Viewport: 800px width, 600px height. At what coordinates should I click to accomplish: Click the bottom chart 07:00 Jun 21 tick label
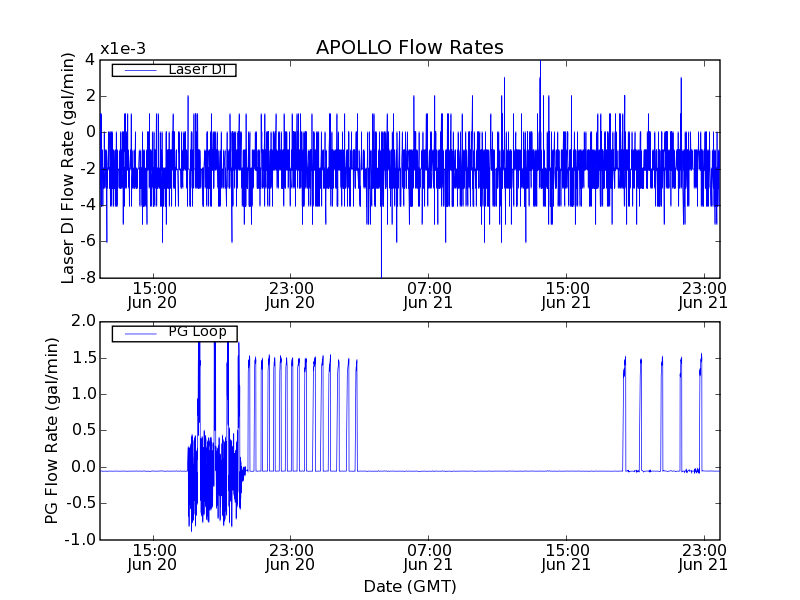tap(428, 558)
